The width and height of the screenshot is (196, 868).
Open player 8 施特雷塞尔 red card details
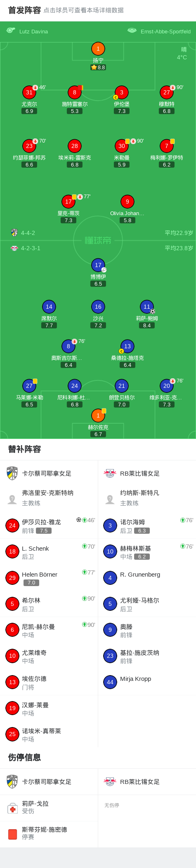80,88
